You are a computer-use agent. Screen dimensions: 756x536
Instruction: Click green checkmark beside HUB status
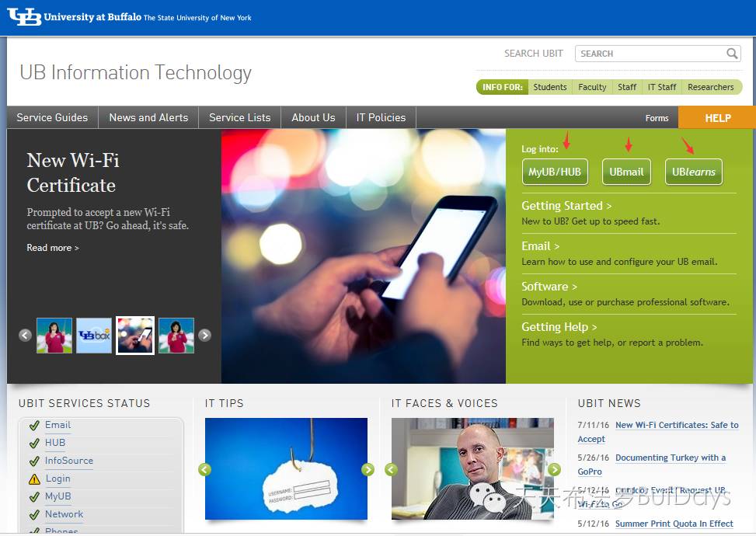(x=34, y=444)
